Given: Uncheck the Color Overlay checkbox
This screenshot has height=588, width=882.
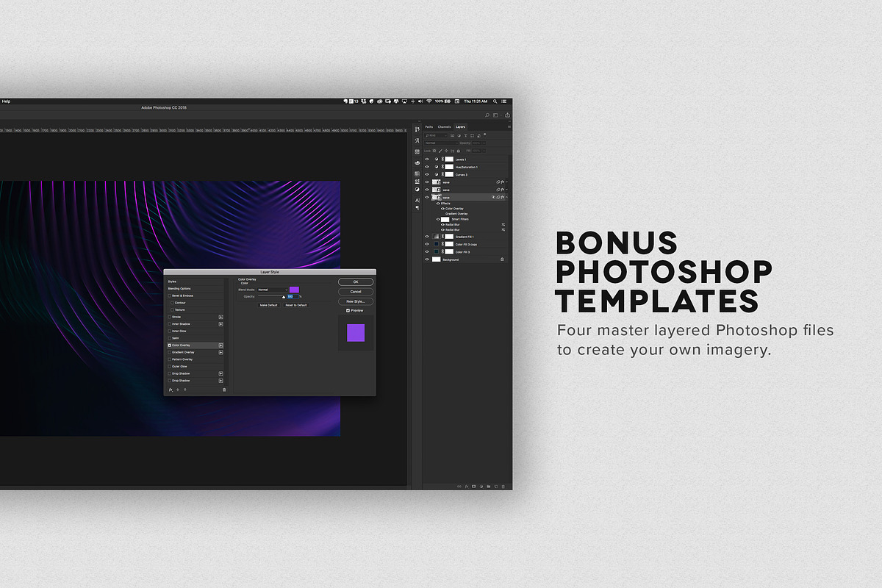Looking at the screenshot, I should pos(170,345).
